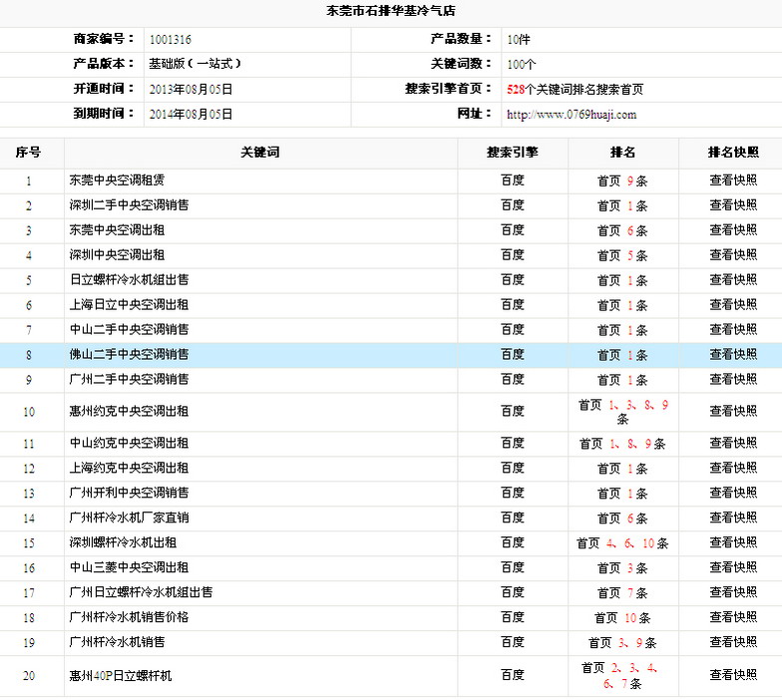Click 查看快照 for 广州二手中央空调销售
The image size is (782, 700).
point(733,380)
